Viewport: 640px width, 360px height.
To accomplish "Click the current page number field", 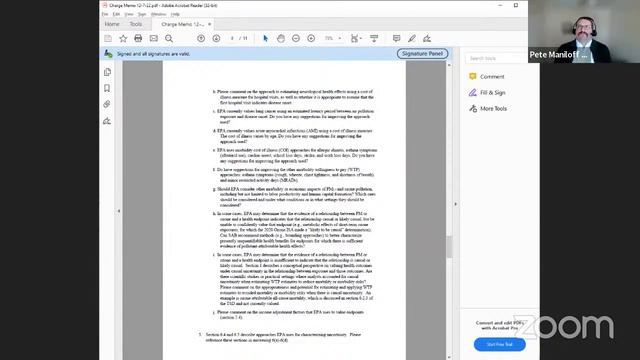I will pyautogui.click(x=232, y=38).
